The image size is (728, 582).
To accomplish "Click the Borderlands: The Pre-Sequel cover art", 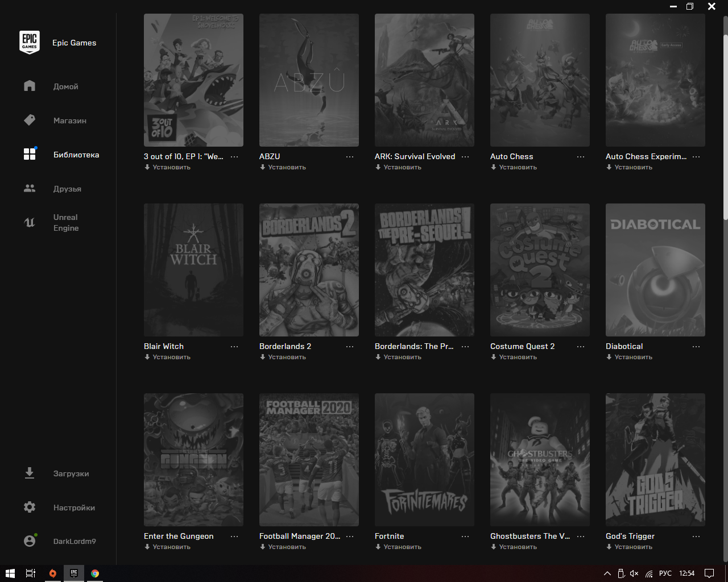I will [x=424, y=270].
